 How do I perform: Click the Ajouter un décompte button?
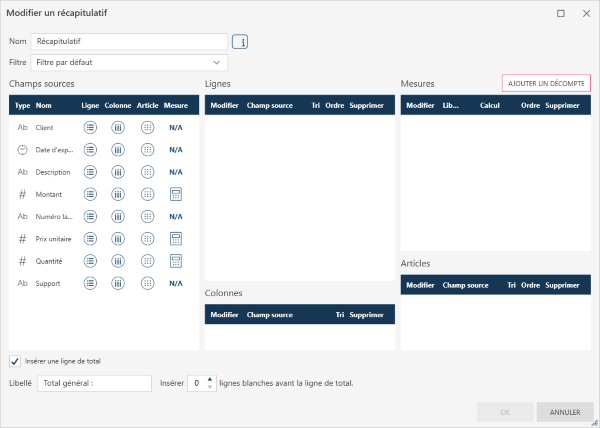tap(546, 83)
